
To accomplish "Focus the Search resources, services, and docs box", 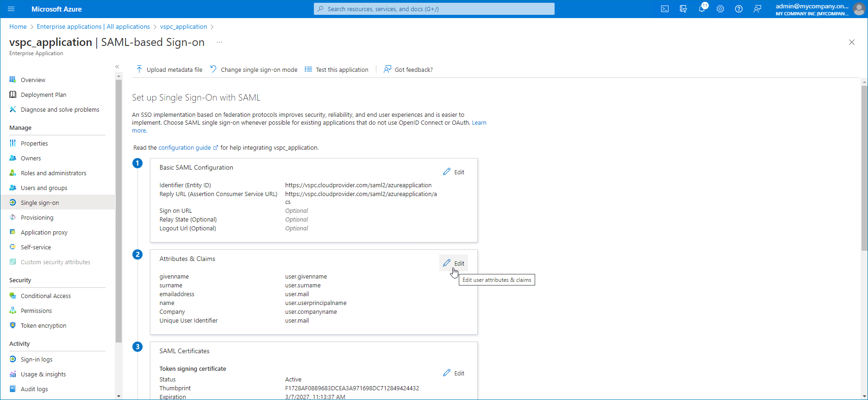I will [x=434, y=9].
